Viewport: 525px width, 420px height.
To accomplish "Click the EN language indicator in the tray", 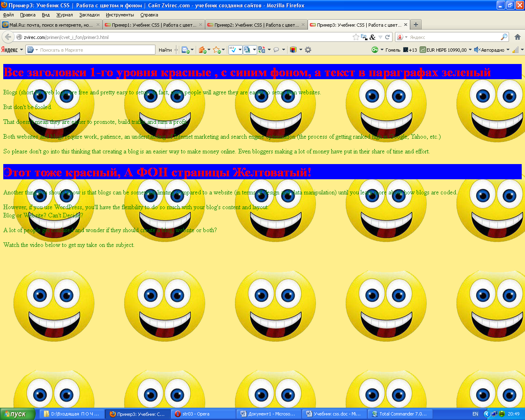I will click(475, 414).
